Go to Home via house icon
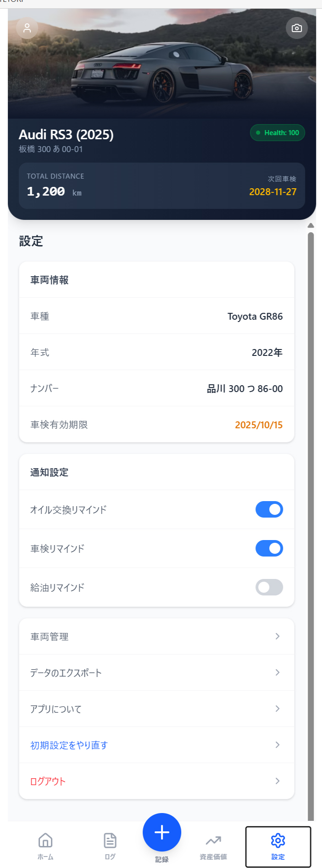This screenshot has width=322, height=868. tap(45, 840)
